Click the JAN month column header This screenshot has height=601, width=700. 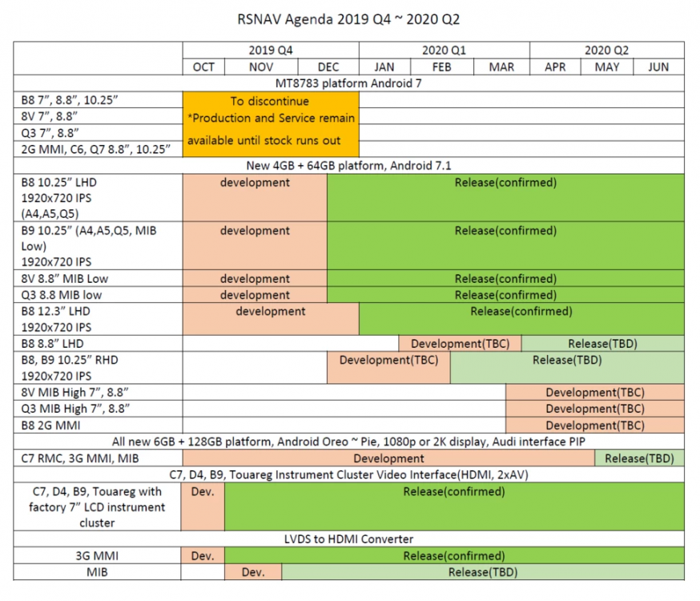click(384, 67)
